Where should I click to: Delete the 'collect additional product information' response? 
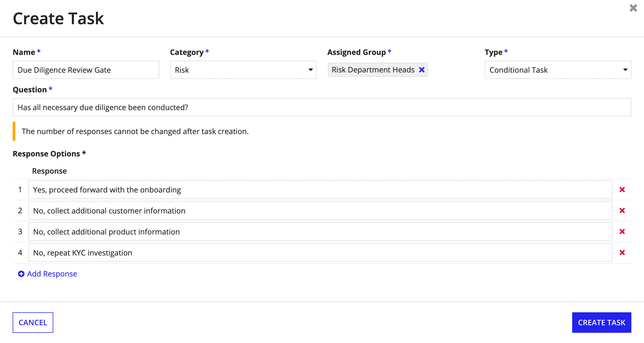tap(622, 232)
